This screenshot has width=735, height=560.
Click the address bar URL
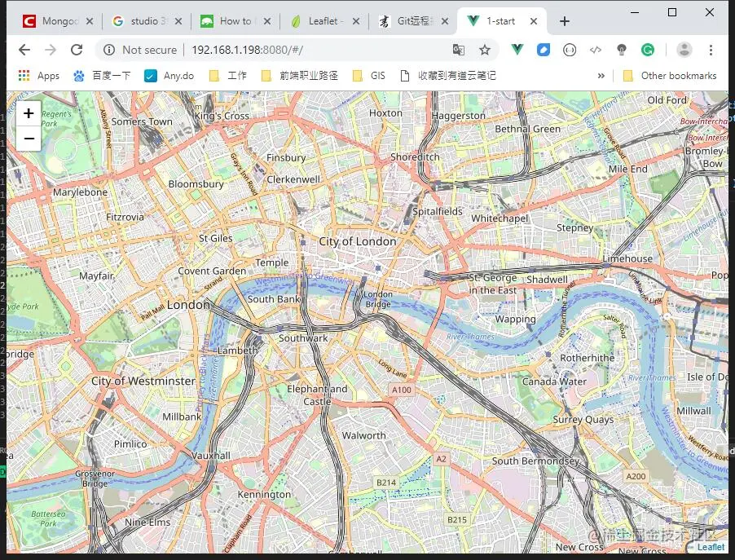pos(248,50)
